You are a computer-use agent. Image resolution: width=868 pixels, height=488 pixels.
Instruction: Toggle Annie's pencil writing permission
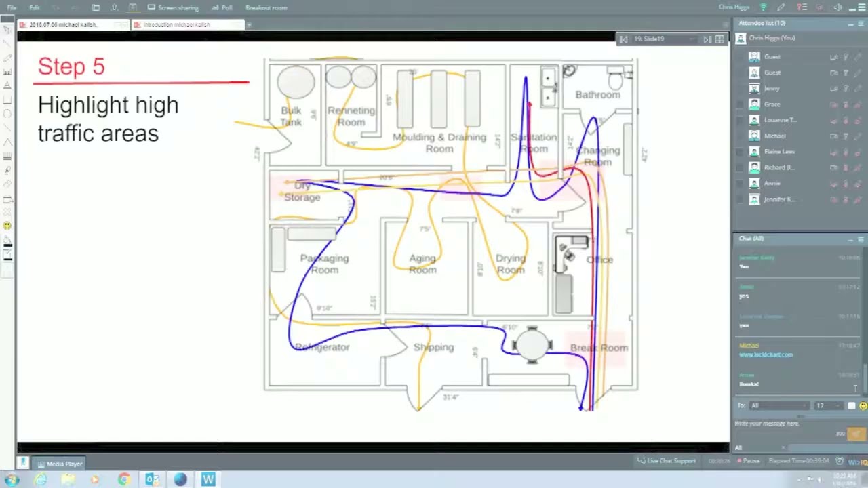tap(857, 184)
